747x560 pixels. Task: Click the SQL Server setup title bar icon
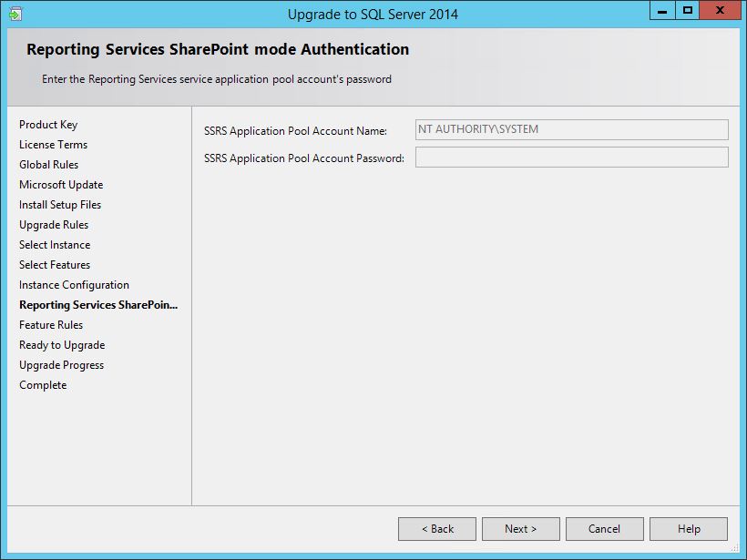(15, 14)
